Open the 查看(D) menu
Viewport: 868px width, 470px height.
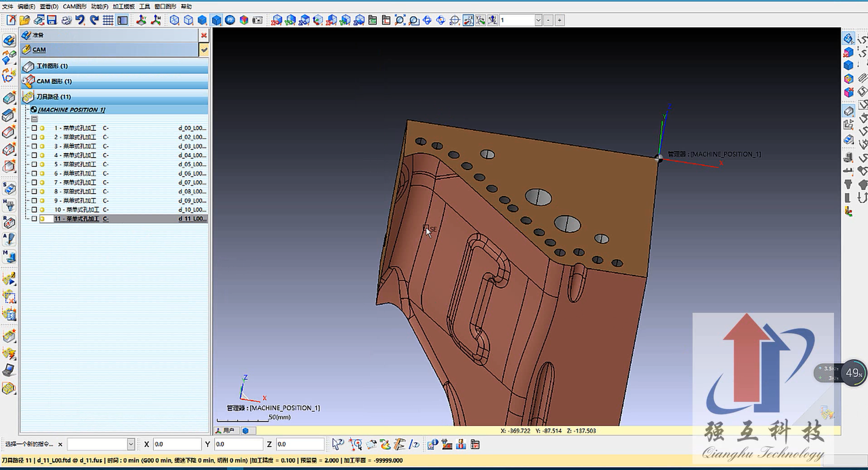49,7
